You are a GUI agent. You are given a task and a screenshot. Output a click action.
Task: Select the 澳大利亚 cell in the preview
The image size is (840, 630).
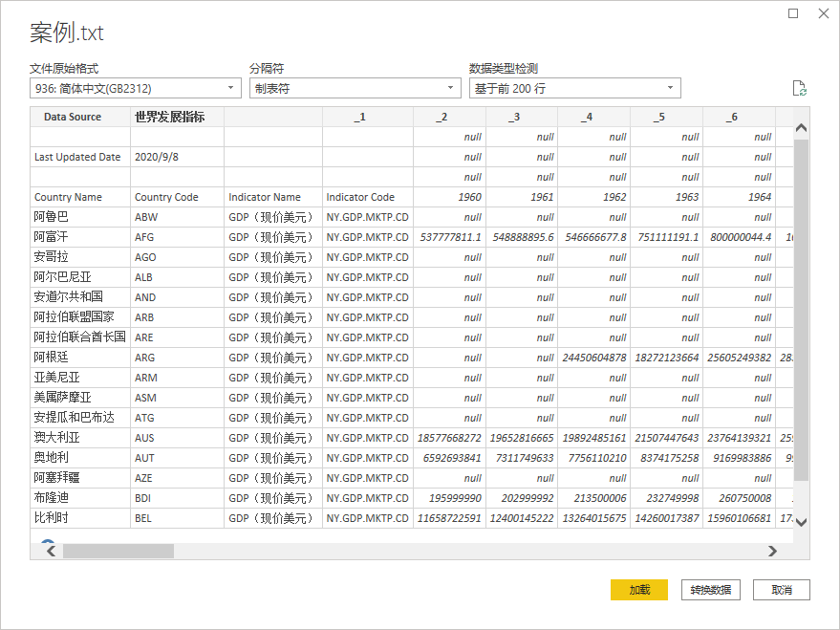pyautogui.click(x=57, y=438)
